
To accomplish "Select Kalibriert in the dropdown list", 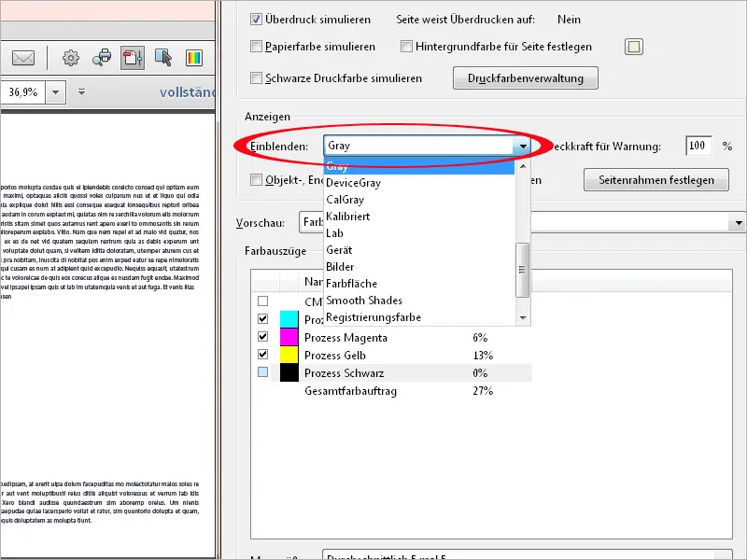I will [x=419, y=217].
